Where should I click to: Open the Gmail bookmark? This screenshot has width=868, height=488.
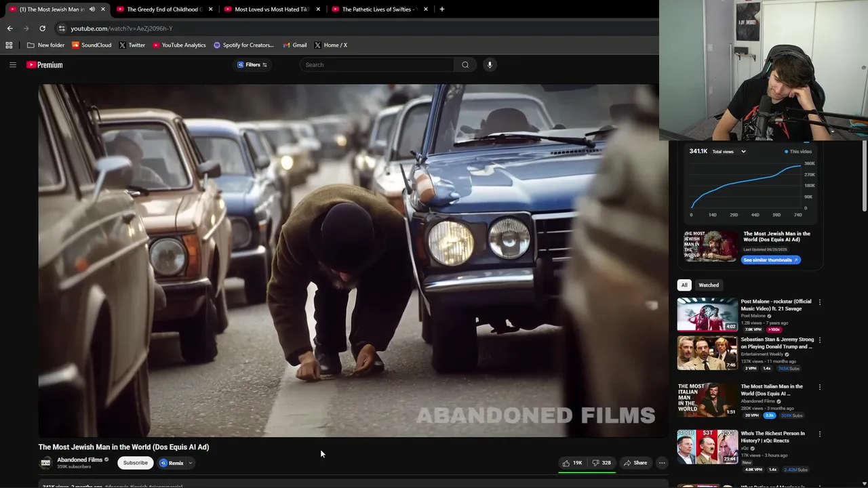point(295,45)
